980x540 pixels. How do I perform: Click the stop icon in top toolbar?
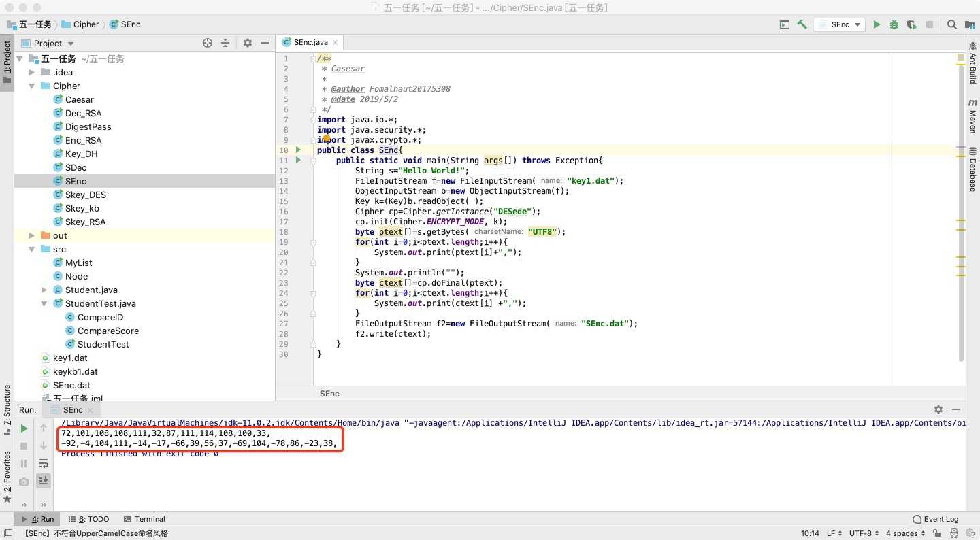(930, 24)
